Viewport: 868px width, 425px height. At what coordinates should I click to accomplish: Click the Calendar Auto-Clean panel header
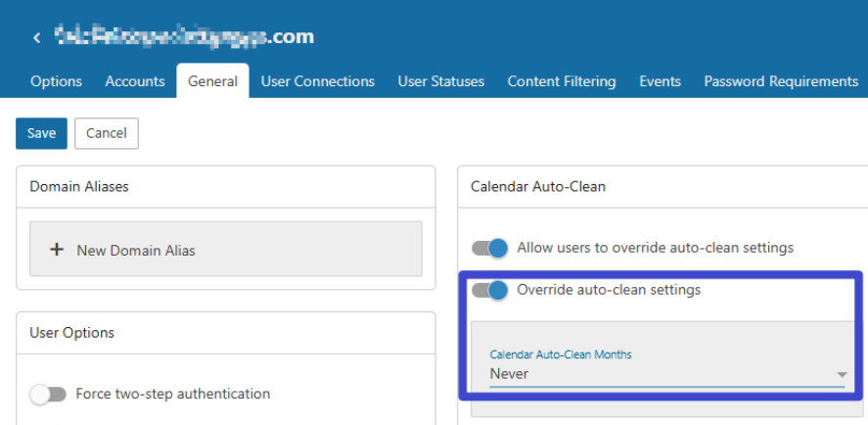tap(537, 186)
